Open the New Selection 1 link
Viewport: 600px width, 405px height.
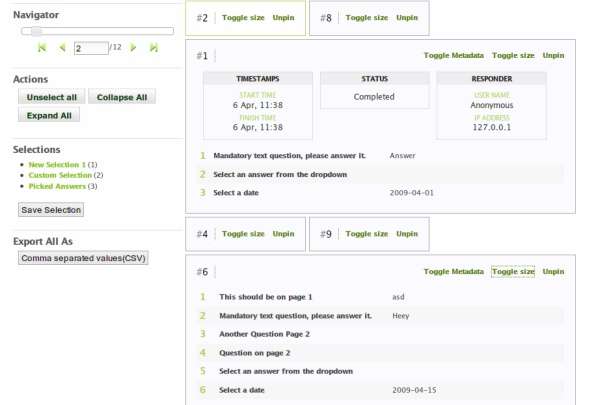click(57, 164)
